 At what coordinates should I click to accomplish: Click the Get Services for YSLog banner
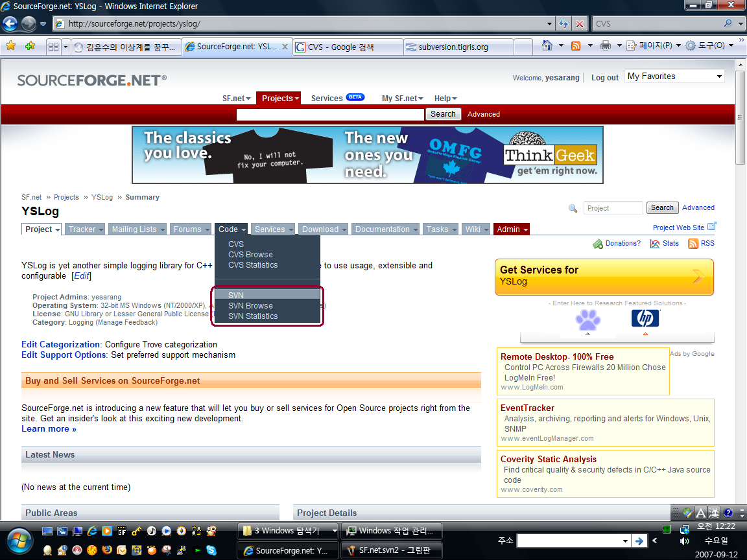[604, 277]
